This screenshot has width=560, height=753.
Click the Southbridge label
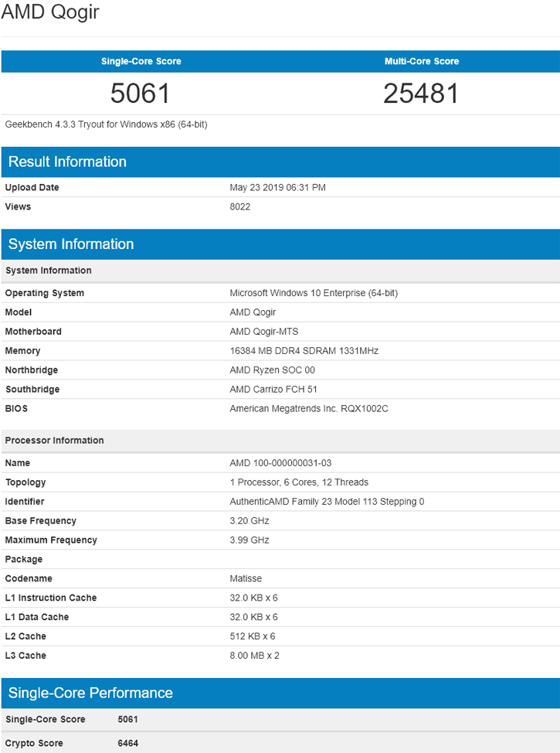click(x=32, y=389)
